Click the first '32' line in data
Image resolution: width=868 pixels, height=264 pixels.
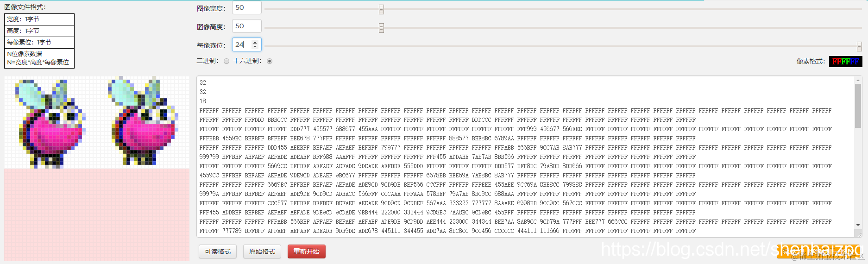click(203, 83)
